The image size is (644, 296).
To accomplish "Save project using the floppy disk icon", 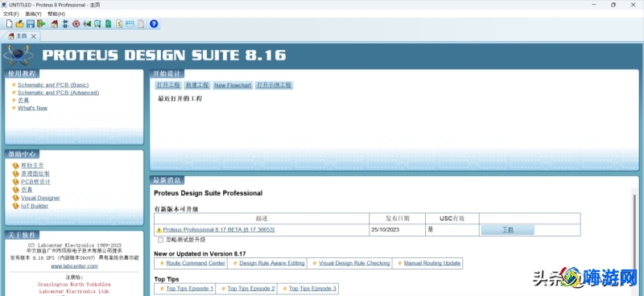I will pyautogui.click(x=31, y=24).
